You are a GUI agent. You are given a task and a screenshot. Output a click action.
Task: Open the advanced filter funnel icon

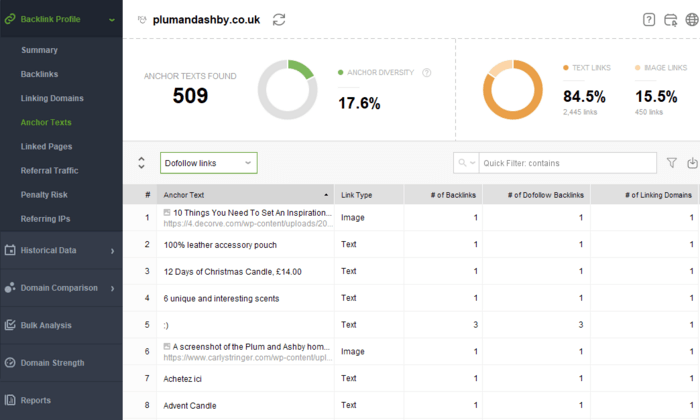click(x=671, y=163)
